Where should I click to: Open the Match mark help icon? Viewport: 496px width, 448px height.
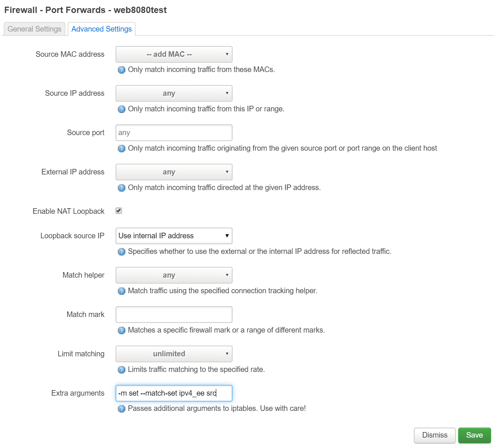[x=121, y=330]
